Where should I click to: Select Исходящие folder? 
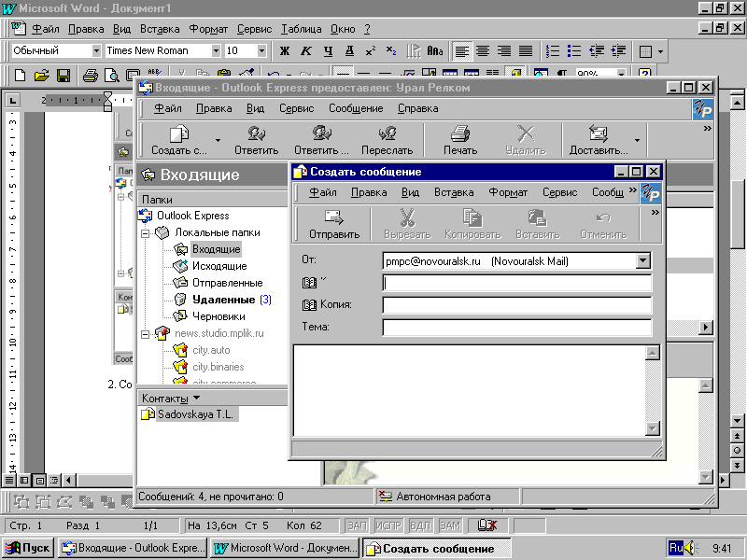pyautogui.click(x=219, y=266)
